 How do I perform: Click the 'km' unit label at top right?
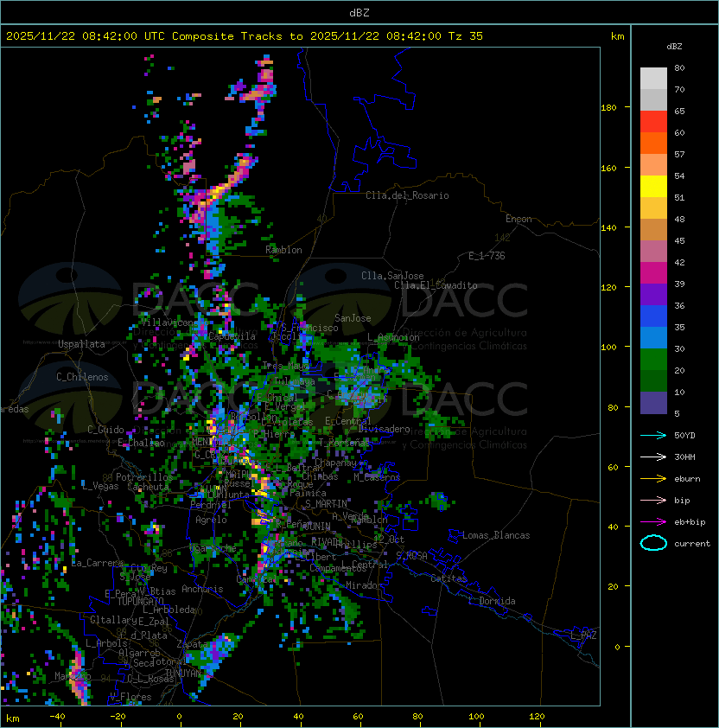pos(617,36)
